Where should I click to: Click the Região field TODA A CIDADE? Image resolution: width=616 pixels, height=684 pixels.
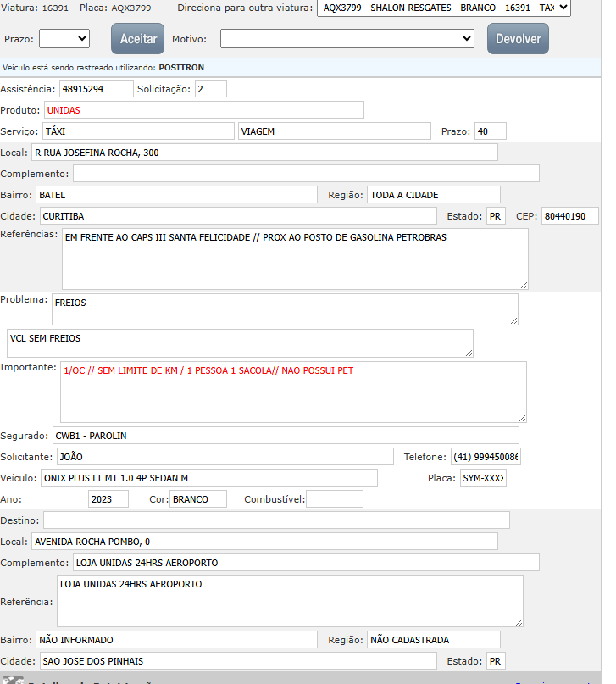(434, 195)
